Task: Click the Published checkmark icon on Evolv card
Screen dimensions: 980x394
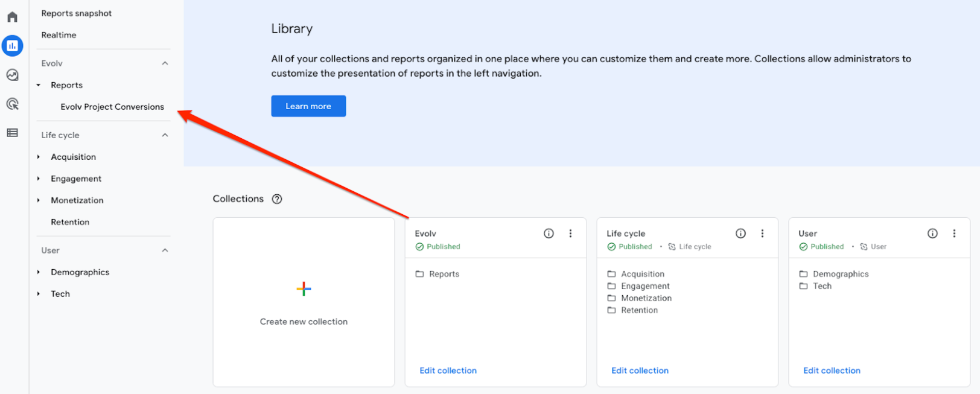Action: 419,247
